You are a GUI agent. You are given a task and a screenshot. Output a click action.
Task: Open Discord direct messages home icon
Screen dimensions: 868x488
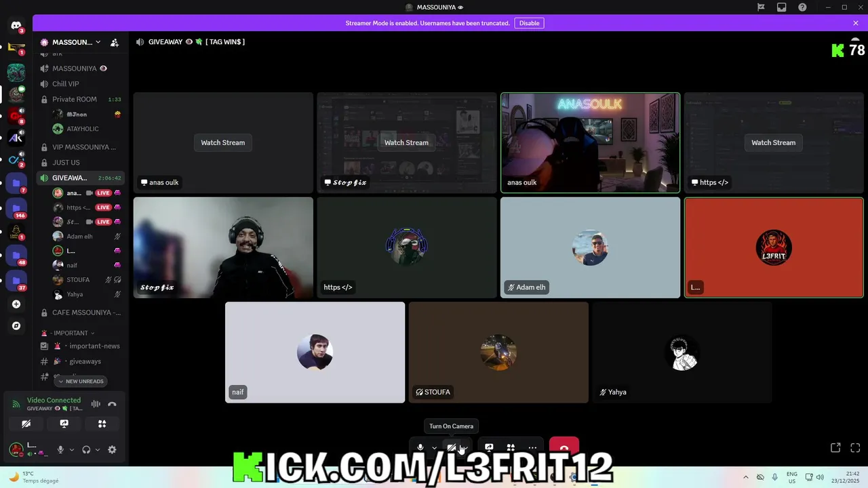tap(16, 26)
